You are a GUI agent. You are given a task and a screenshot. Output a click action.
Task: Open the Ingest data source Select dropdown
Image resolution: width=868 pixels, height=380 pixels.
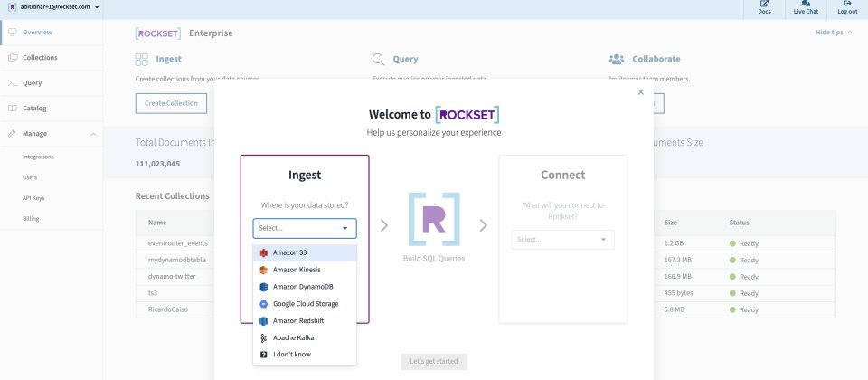[305, 228]
